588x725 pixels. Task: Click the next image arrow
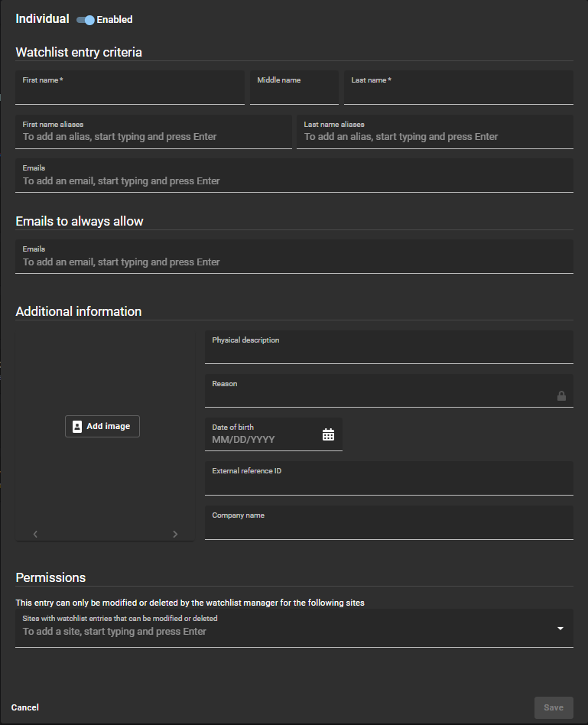pos(175,534)
